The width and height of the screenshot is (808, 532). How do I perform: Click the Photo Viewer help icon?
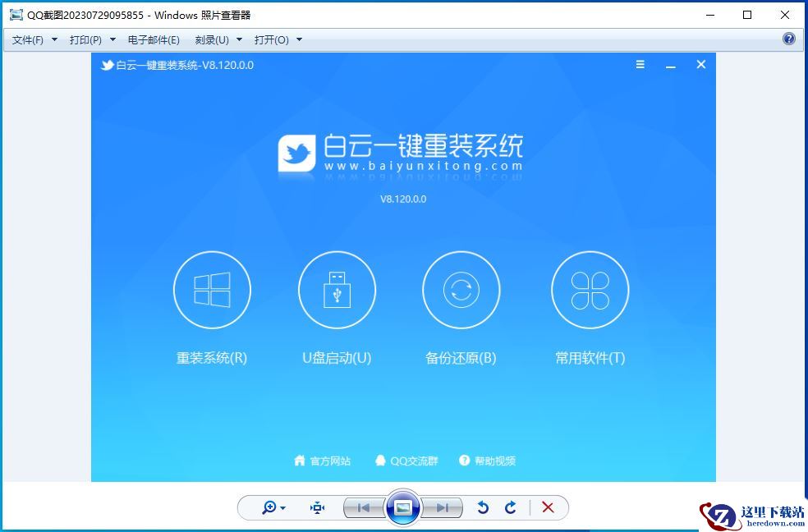[789, 39]
